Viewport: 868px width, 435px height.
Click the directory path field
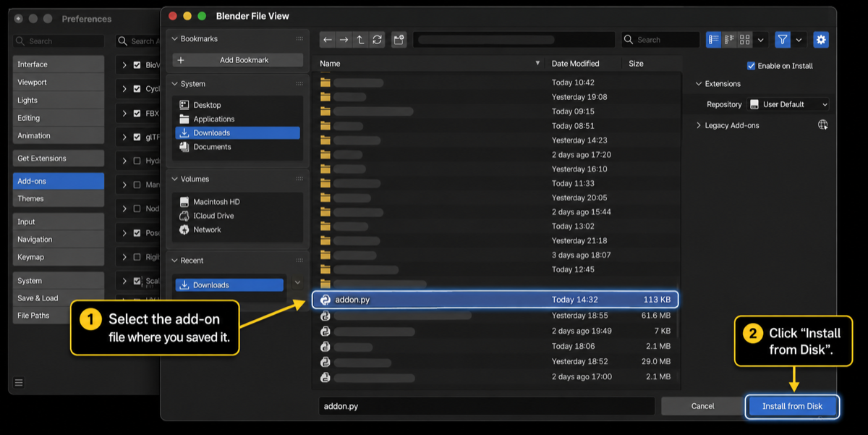click(x=514, y=40)
